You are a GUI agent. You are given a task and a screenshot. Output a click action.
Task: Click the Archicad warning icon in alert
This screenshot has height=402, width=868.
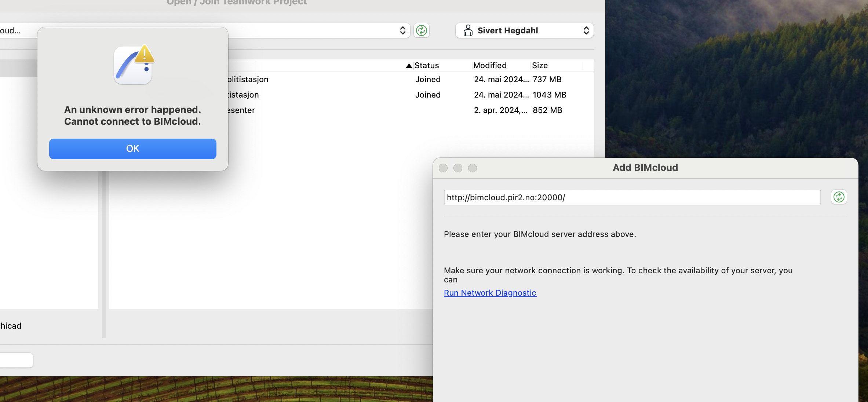click(x=134, y=65)
